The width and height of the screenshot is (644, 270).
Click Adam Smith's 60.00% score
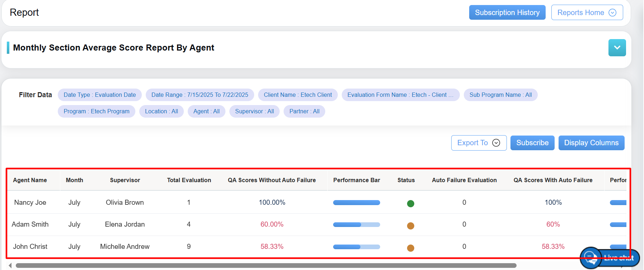click(272, 224)
